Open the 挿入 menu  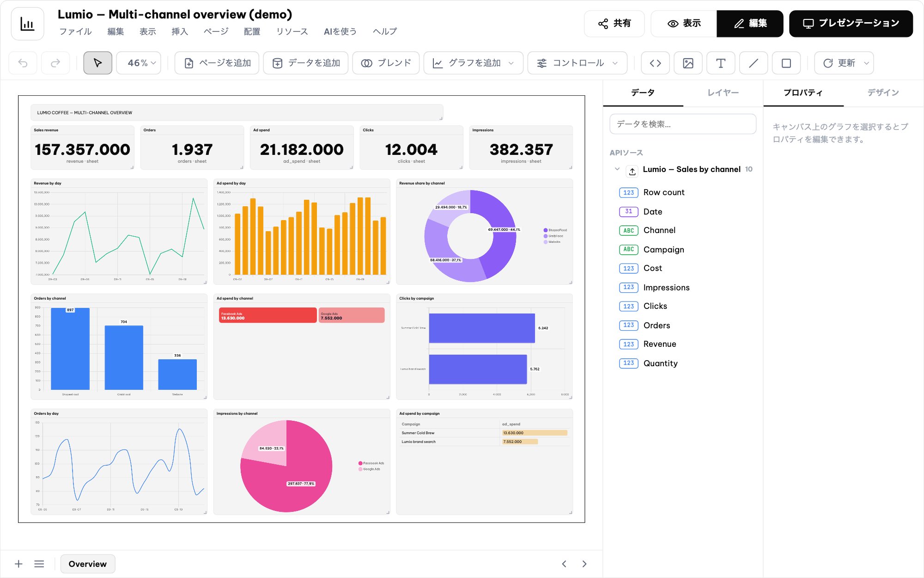click(180, 31)
